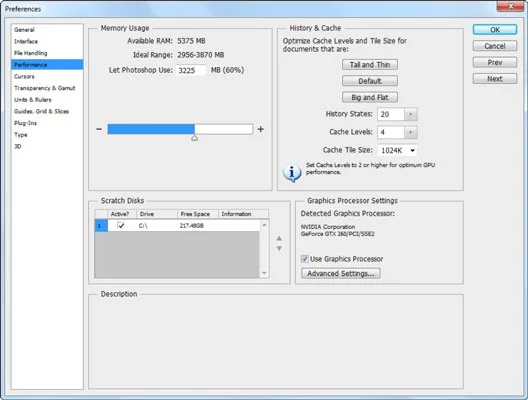Increase memory with the plus icon
This screenshot has width=528, height=400.
261,129
